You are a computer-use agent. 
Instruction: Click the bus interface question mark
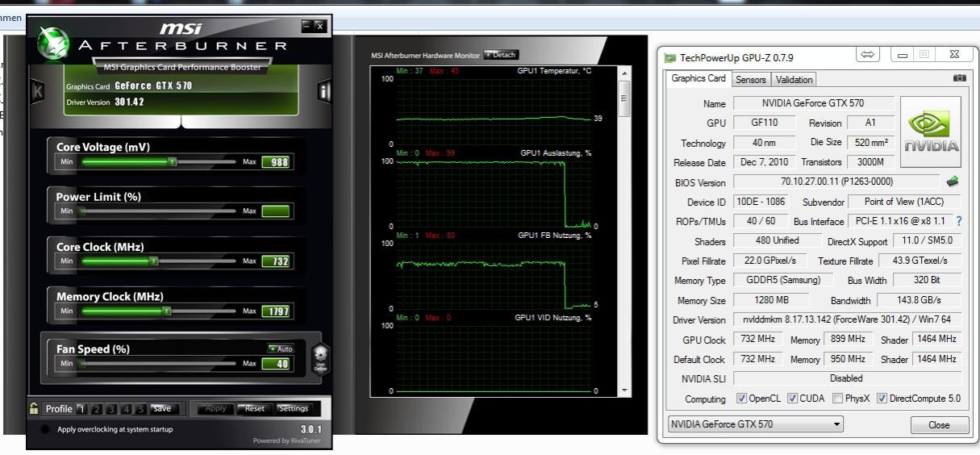point(959,221)
